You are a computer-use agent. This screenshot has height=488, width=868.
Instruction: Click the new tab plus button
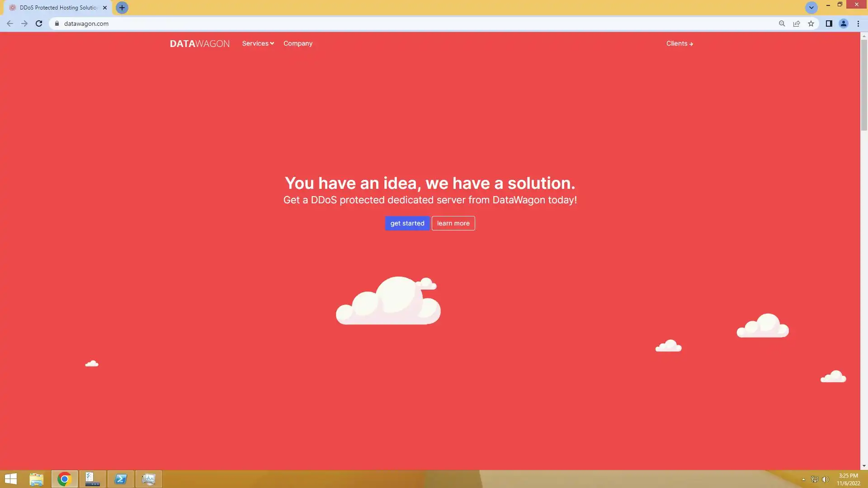122,8
